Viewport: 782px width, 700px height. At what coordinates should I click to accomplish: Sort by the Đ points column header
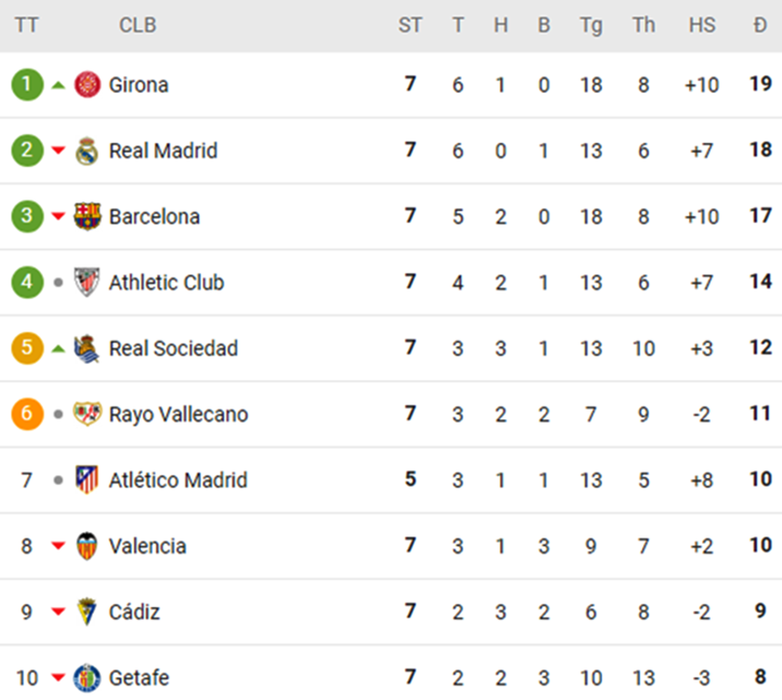tap(761, 25)
